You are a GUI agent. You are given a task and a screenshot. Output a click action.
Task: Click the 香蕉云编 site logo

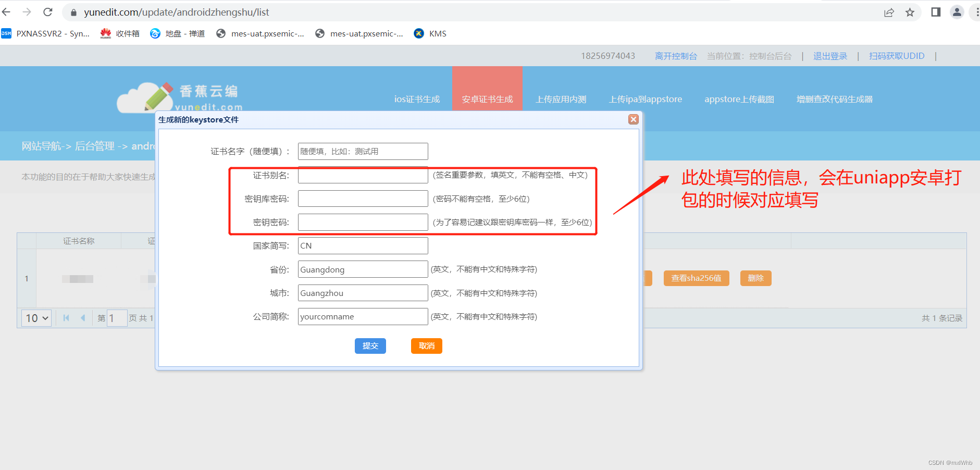coord(180,97)
